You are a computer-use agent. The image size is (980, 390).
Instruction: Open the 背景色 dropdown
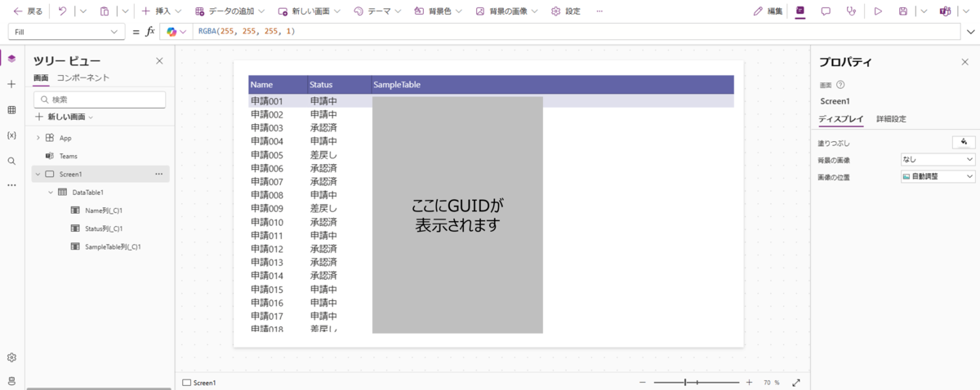[439, 11]
